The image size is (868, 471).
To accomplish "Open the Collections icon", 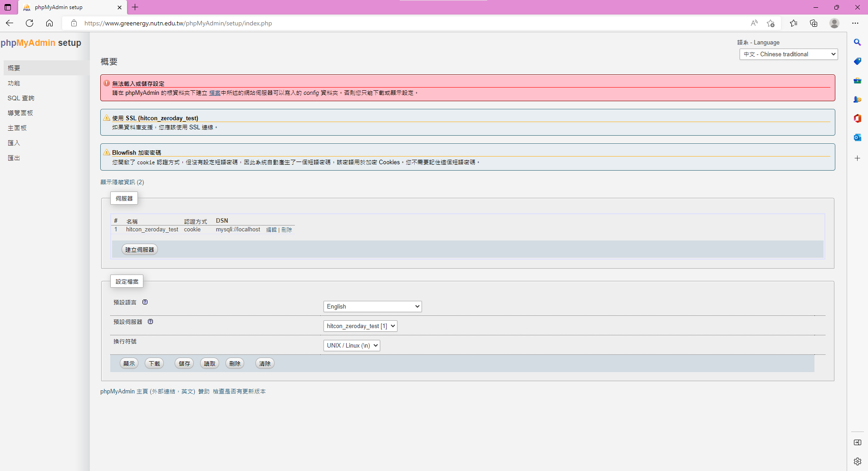I will click(x=814, y=23).
